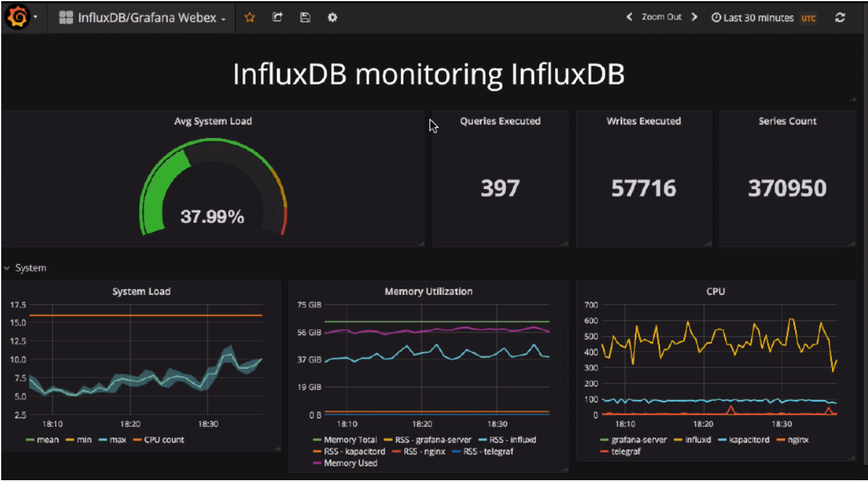Image resolution: width=868 pixels, height=482 pixels.
Task: Open dashboard settings via the gear icon
Action: [333, 17]
